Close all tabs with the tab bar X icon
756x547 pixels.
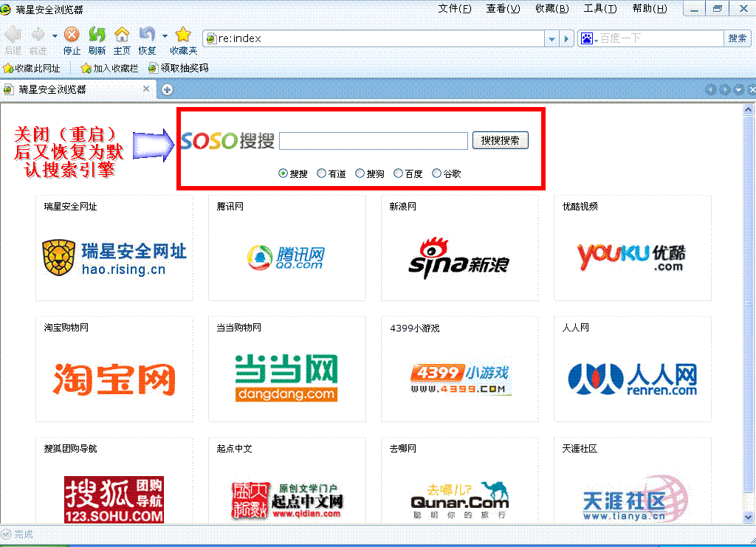pos(752,89)
